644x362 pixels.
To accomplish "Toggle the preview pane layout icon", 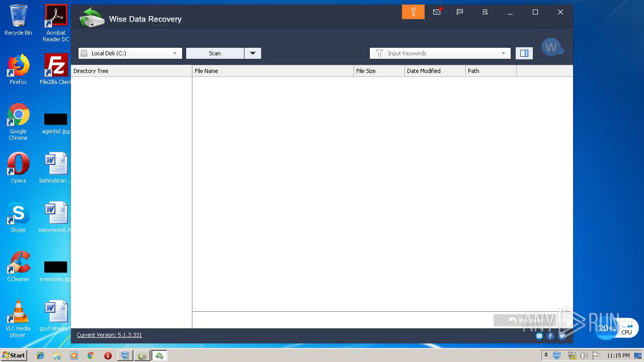I will click(524, 53).
